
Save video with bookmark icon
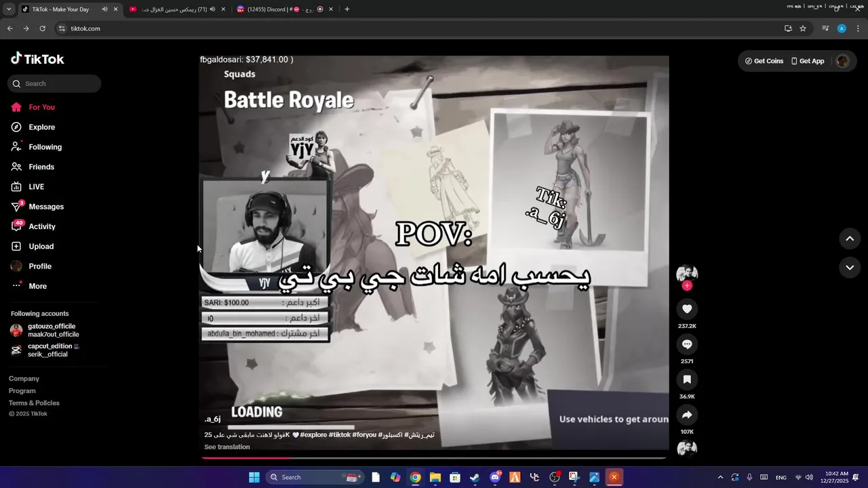(687, 380)
